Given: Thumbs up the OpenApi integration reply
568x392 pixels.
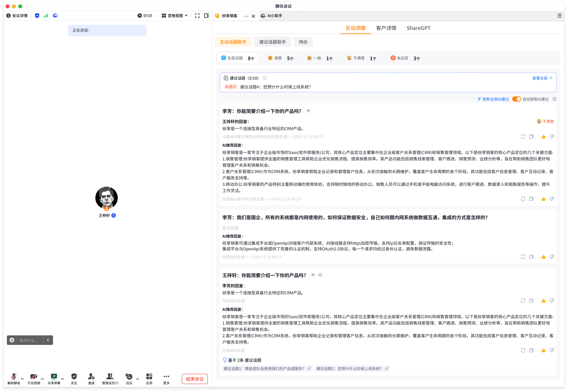Looking at the screenshot, I should coord(543,257).
